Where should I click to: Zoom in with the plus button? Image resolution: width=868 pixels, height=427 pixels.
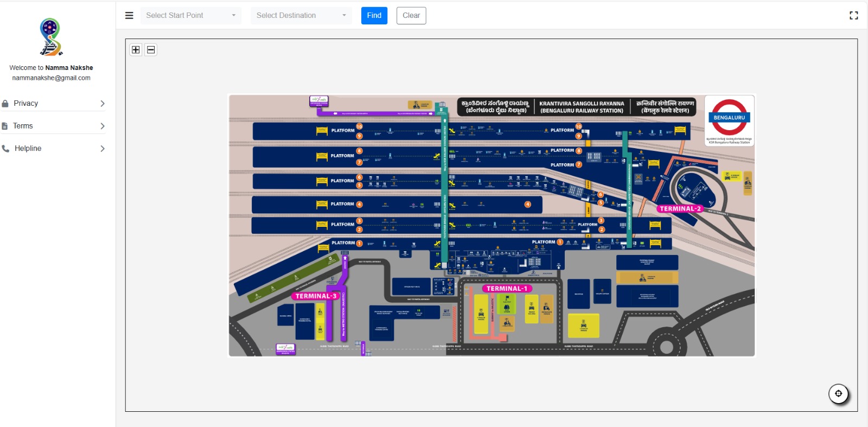136,50
